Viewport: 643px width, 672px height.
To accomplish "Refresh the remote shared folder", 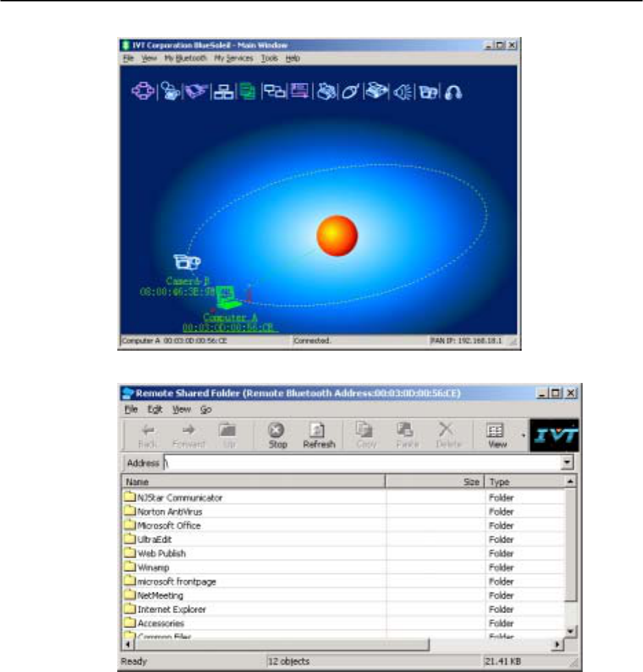I will [x=319, y=436].
